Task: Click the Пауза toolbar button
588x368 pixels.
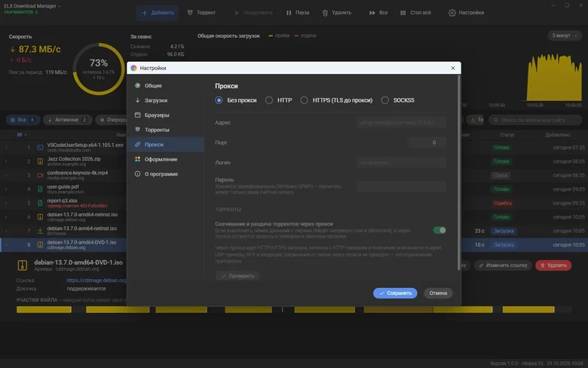Action: point(298,12)
